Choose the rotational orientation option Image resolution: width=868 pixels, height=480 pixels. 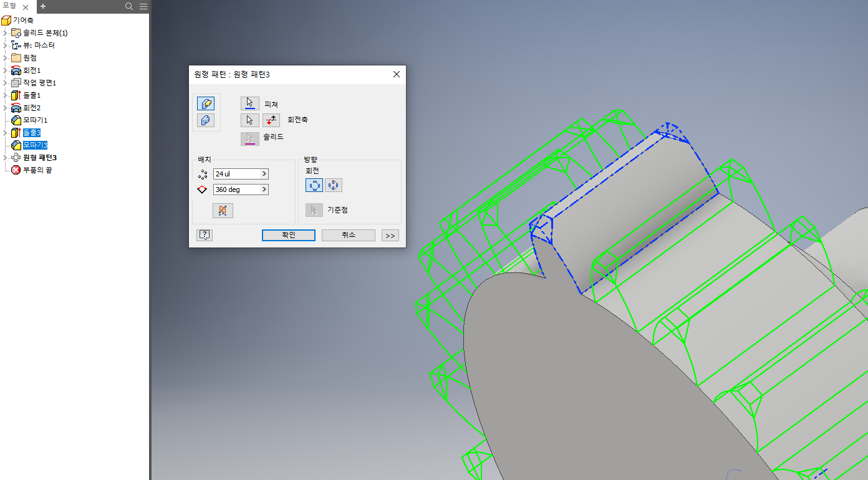coord(314,185)
